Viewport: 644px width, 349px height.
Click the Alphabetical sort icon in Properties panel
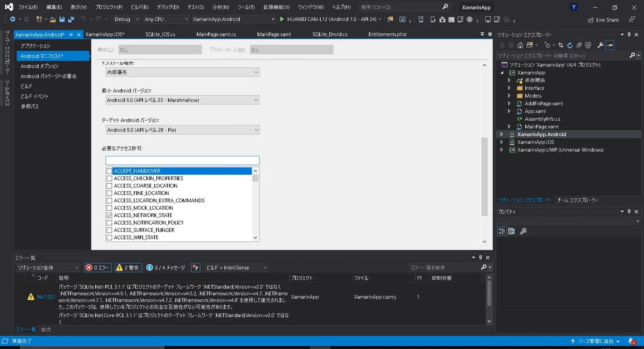coord(512,231)
